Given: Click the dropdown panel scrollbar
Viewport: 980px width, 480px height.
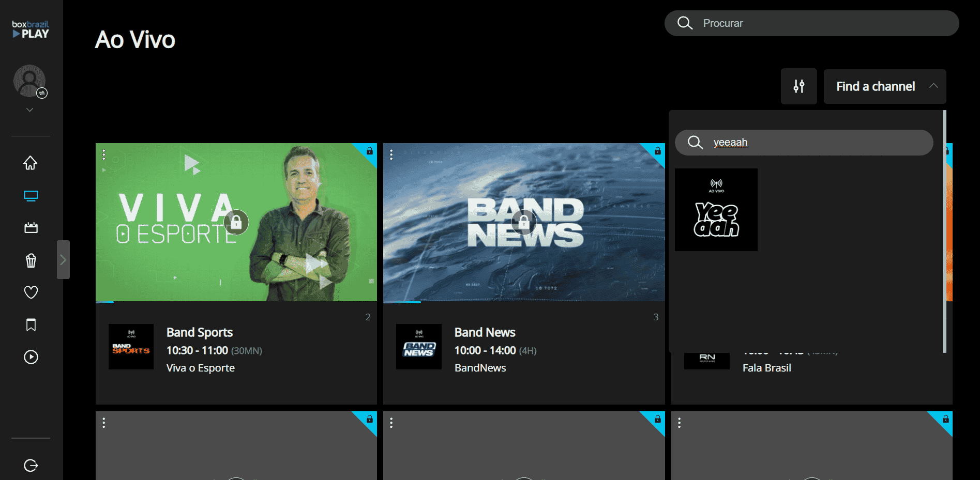Looking at the screenshot, I should pyautogui.click(x=944, y=231).
